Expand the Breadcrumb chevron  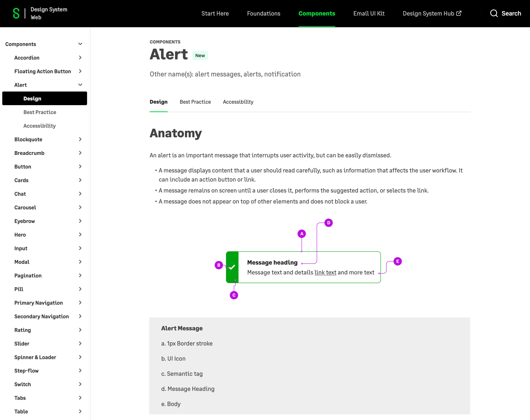[x=80, y=153]
